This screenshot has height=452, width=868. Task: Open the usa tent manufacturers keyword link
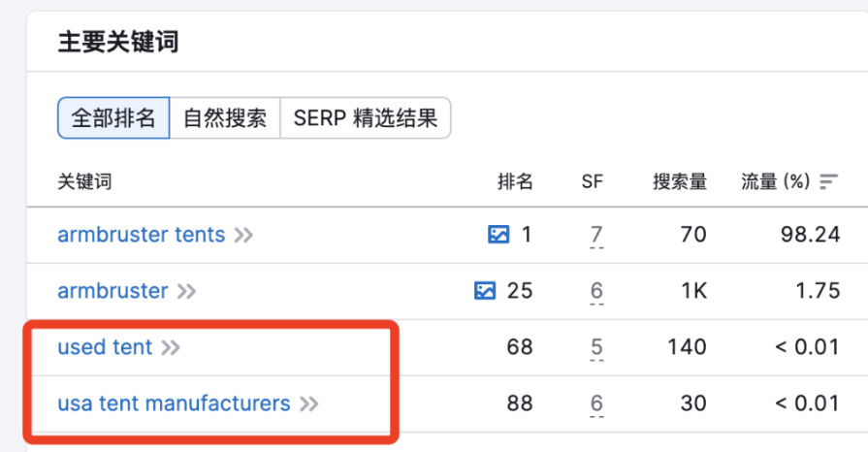click(x=174, y=404)
